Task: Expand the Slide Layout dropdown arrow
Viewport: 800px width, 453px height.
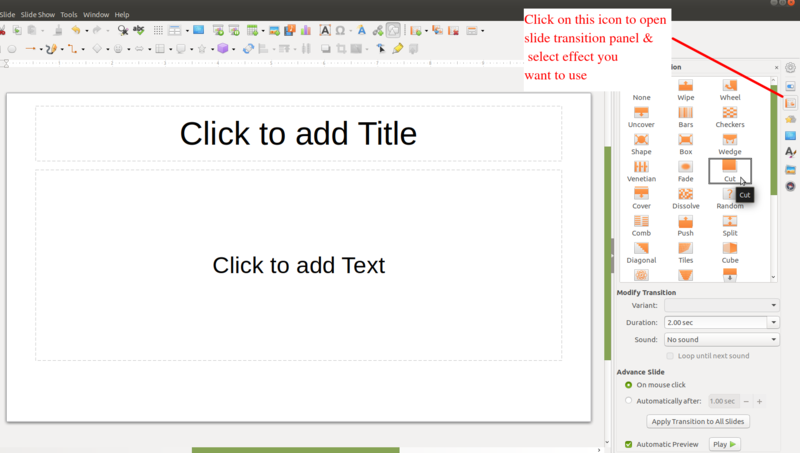Action: tap(483, 31)
